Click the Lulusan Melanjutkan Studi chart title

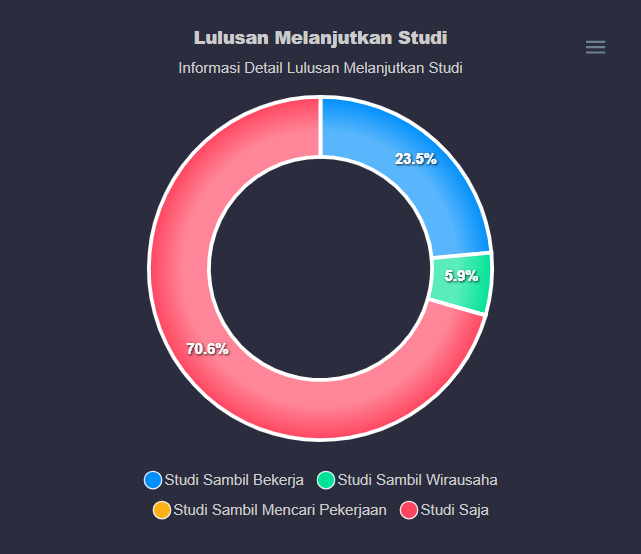[320, 38]
